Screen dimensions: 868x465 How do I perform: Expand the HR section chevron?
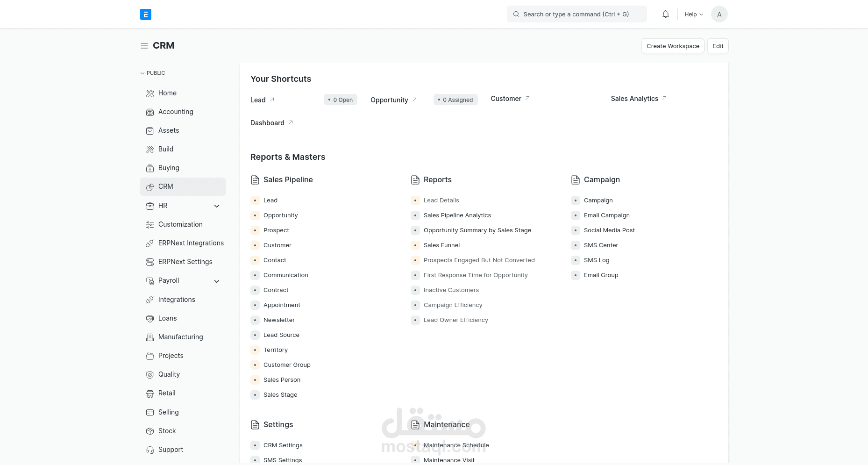pyautogui.click(x=217, y=206)
